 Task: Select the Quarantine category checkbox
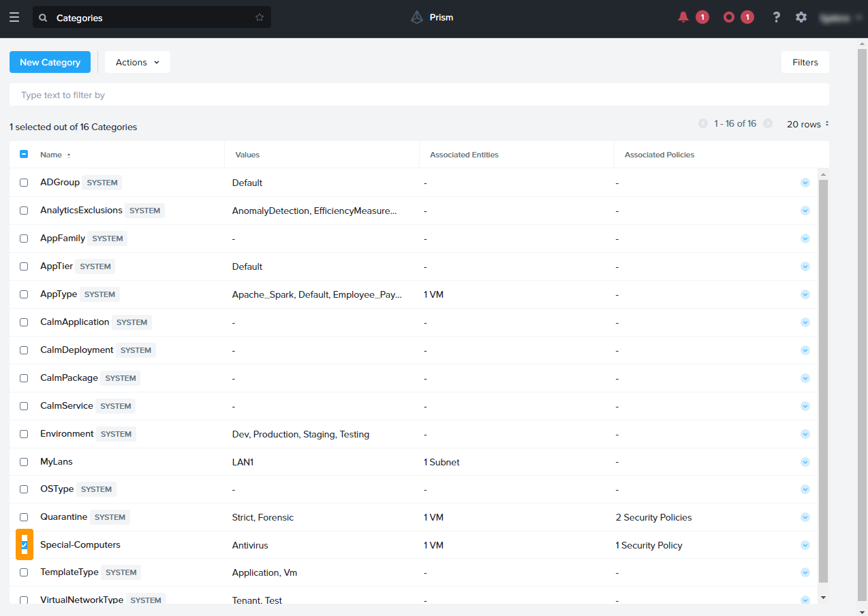24,517
